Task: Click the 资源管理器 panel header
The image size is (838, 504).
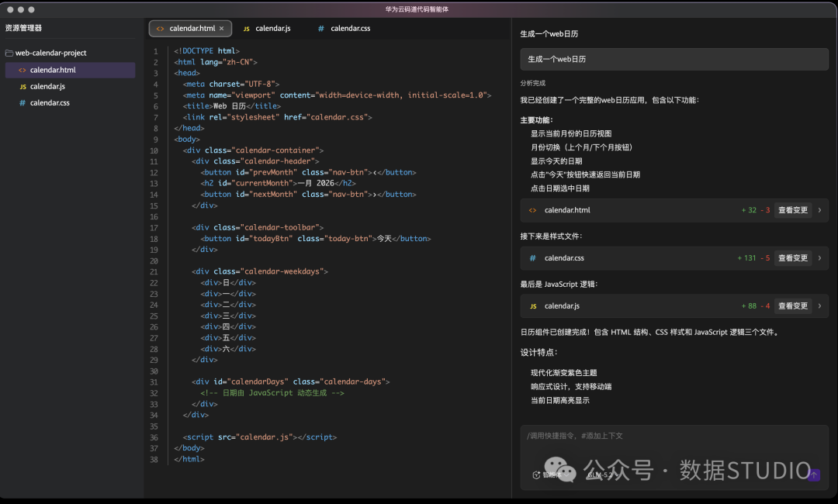Action: [23, 28]
